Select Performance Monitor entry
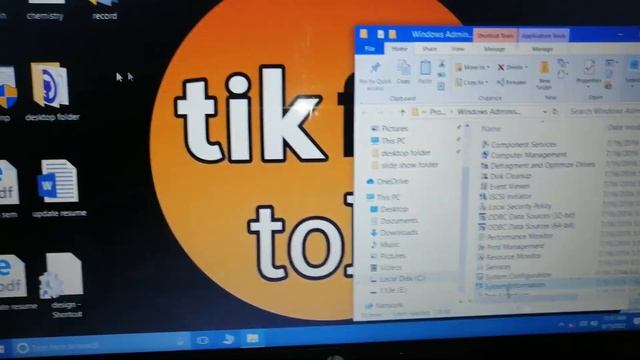The image size is (640, 360). click(x=516, y=236)
